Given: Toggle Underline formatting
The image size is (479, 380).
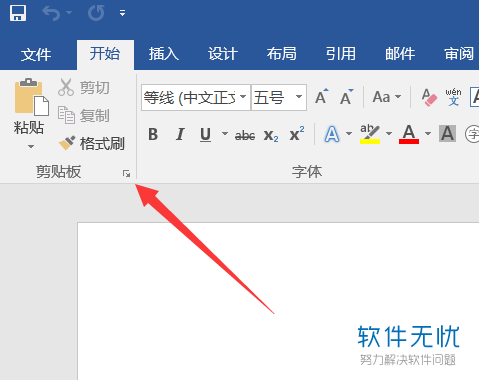Looking at the screenshot, I should click(206, 135).
